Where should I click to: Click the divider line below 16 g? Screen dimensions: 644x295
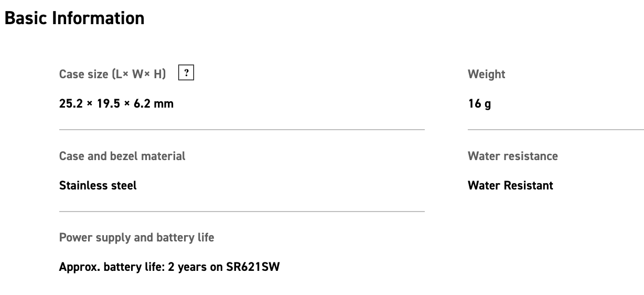point(555,129)
